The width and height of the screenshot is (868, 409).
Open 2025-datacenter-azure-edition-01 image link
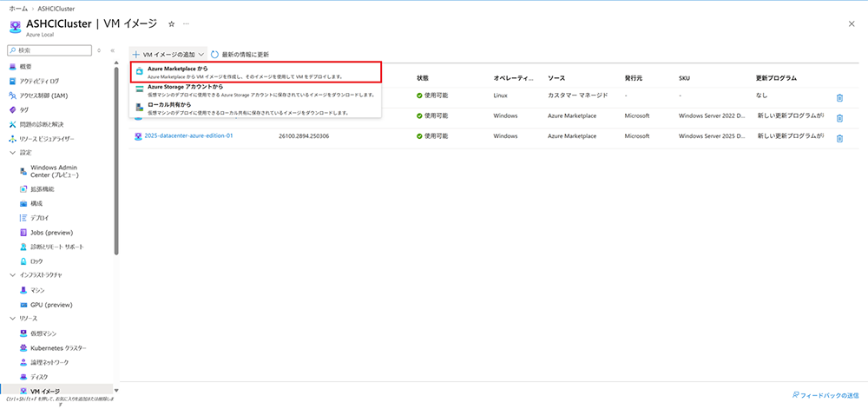coord(188,136)
